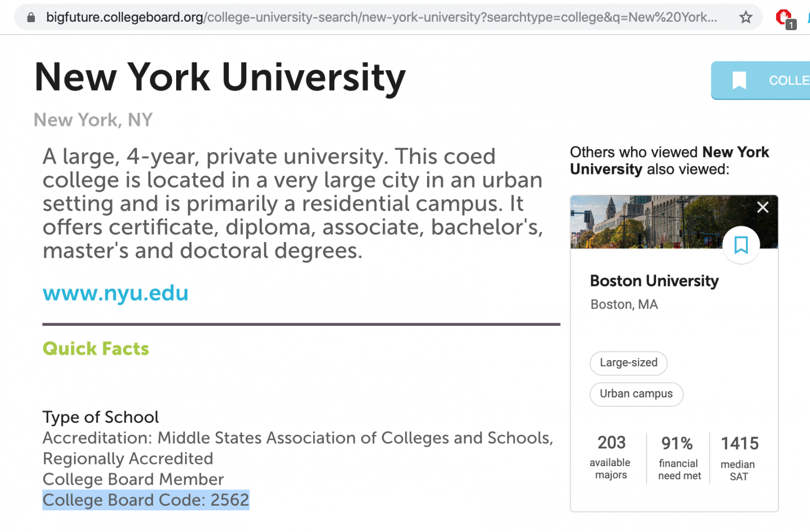Click the blue COLLE button label

click(x=788, y=81)
